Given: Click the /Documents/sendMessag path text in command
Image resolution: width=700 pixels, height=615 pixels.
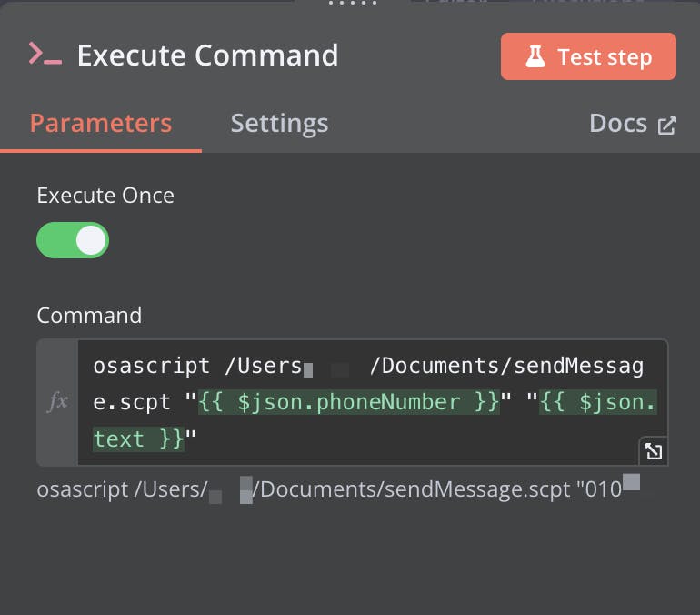Looking at the screenshot, I should 506,367.
